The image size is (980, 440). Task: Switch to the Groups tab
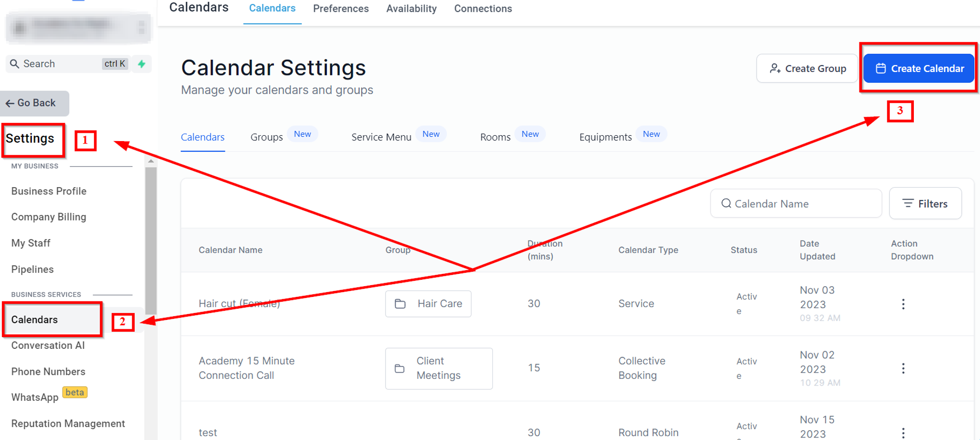point(267,137)
